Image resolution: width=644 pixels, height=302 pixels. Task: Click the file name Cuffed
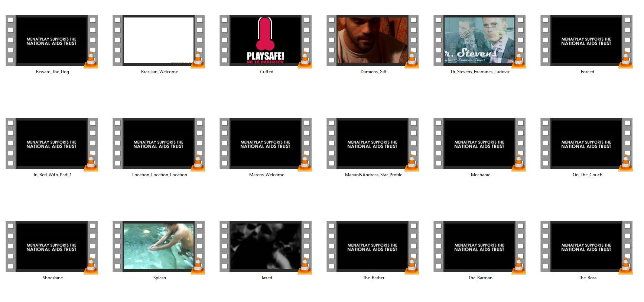tap(267, 72)
